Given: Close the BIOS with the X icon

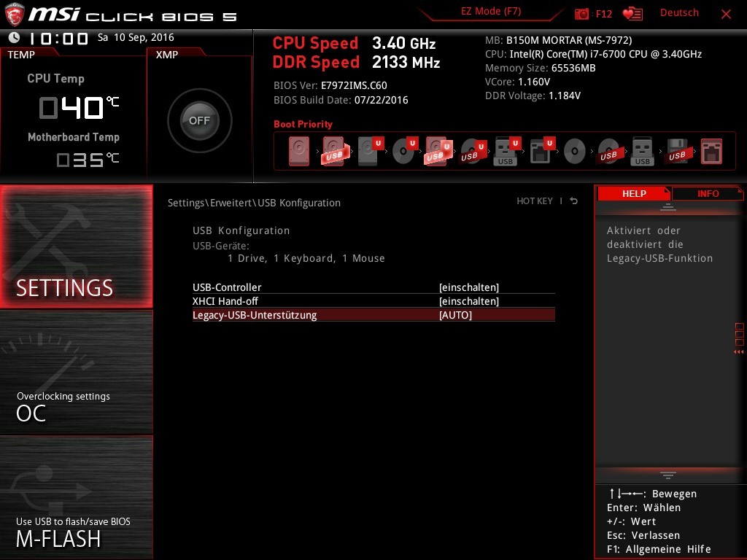Looking at the screenshot, I should click(726, 14).
